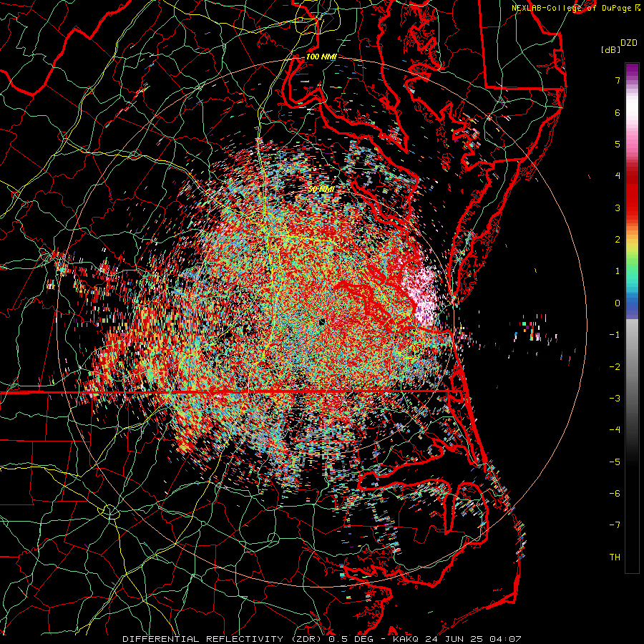Click the -3 value on dB scale

click(615, 399)
